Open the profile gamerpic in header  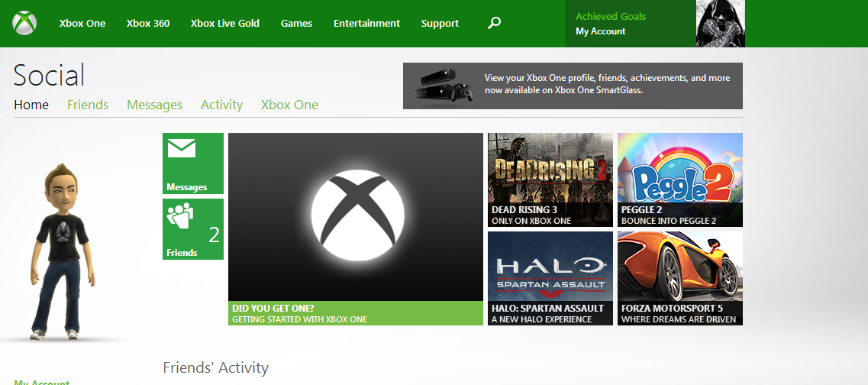tap(720, 23)
